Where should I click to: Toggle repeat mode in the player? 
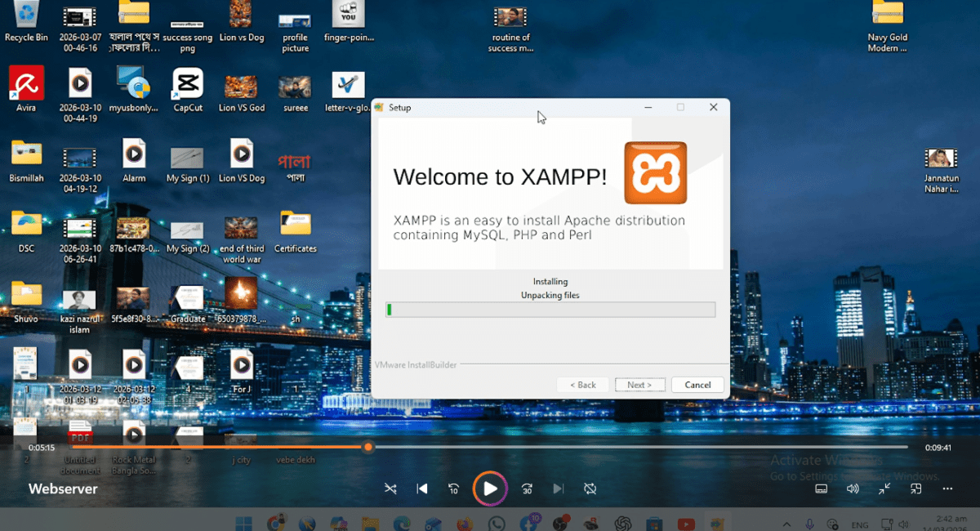click(x=590, y=489)
